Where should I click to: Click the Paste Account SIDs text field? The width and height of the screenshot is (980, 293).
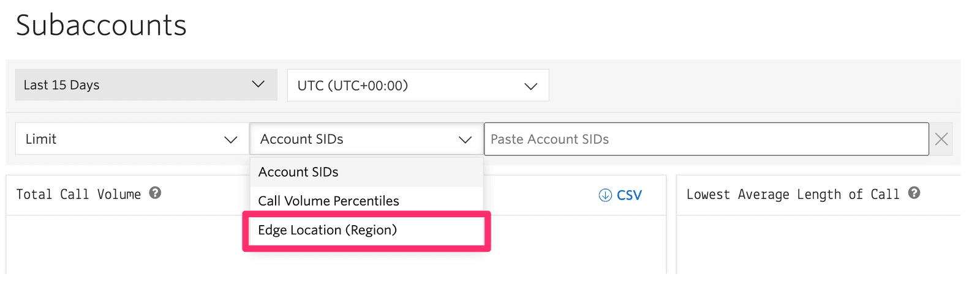click(x=706, y=139)
